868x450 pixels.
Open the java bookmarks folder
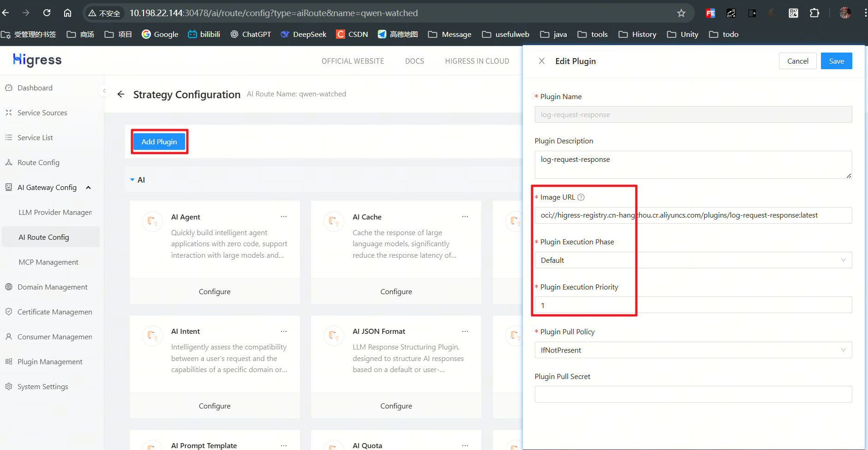553,34
